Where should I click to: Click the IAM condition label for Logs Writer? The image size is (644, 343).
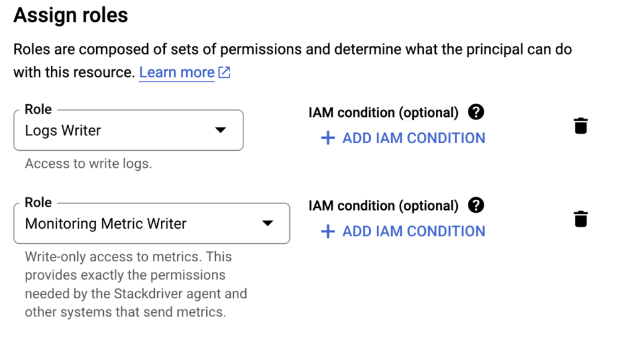click(384, 113)
